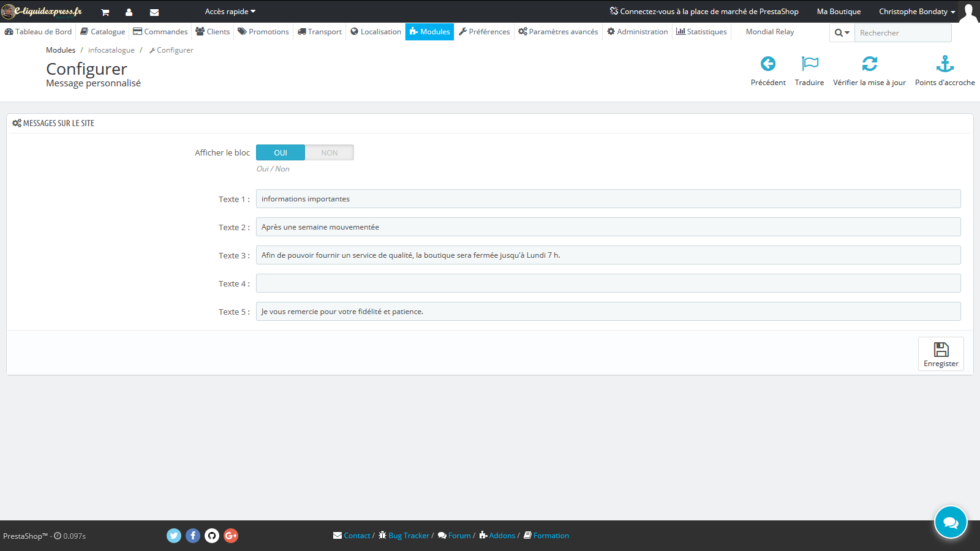The height and width of the screenshot is (551, 980).
Task: Click the Texte 2 input field
Action: tap(608, 227)
